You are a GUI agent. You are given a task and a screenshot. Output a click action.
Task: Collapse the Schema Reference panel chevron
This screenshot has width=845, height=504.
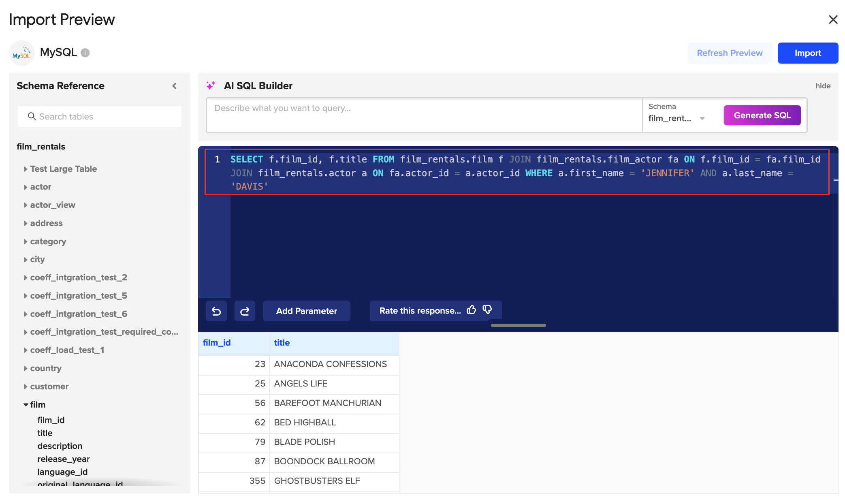click(175, 86)
